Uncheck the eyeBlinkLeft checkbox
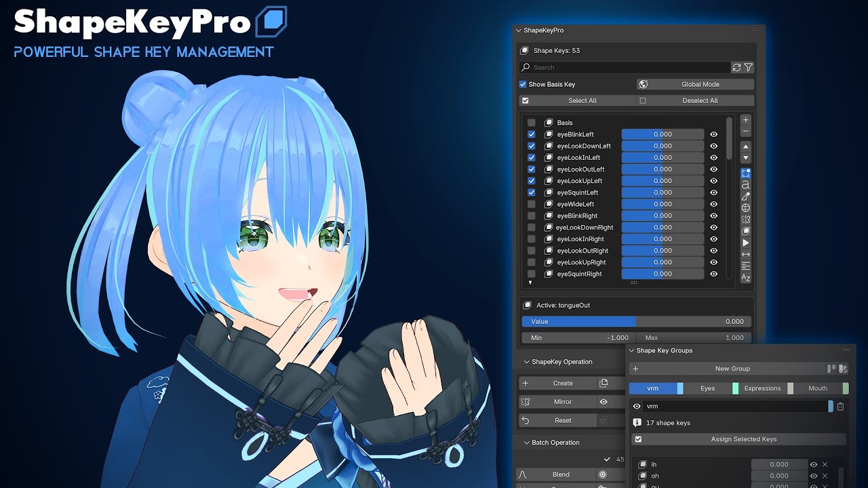 click(532, 135)
